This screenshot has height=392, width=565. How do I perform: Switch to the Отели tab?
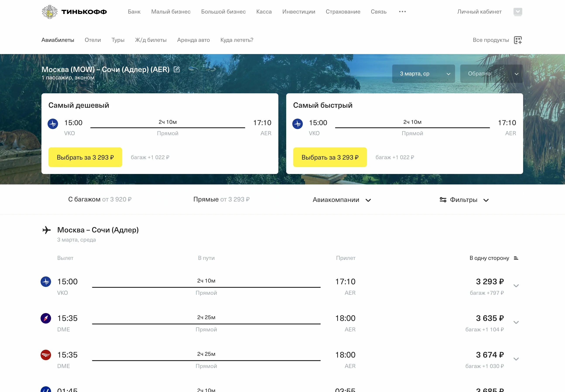coord(93,40)
